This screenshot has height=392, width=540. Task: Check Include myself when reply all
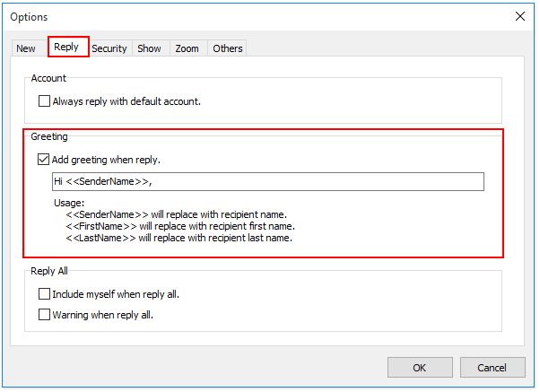[x=45, y=294]
